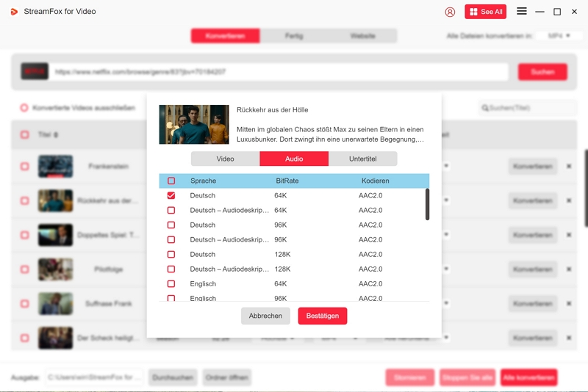Toggle the select-all checkbox beside Titel
The height and width of the screenshot is (392, 588).
pyautogui.click(x=25, y=134)
